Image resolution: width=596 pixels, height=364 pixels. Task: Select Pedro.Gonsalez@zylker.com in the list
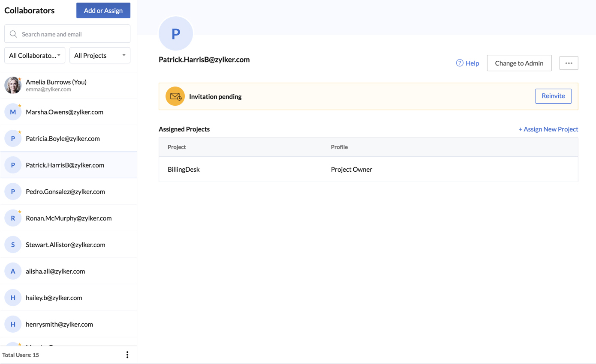click(x=65, y=191)
